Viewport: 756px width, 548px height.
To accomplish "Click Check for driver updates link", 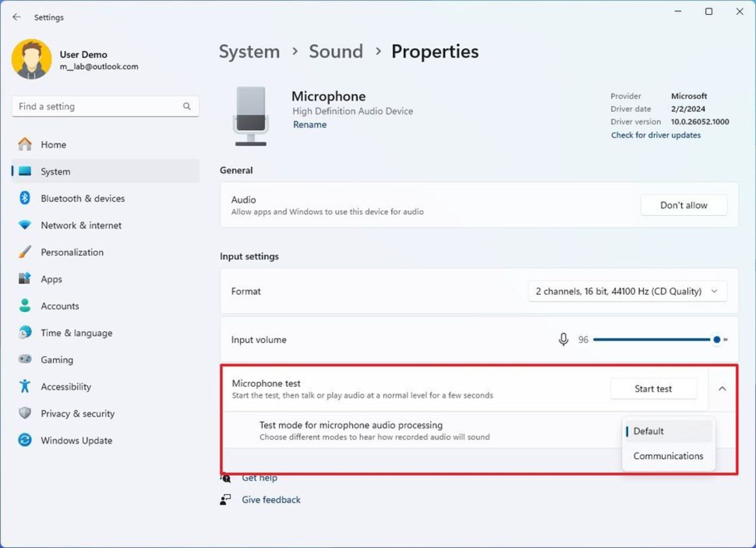I will click(656, 135).
